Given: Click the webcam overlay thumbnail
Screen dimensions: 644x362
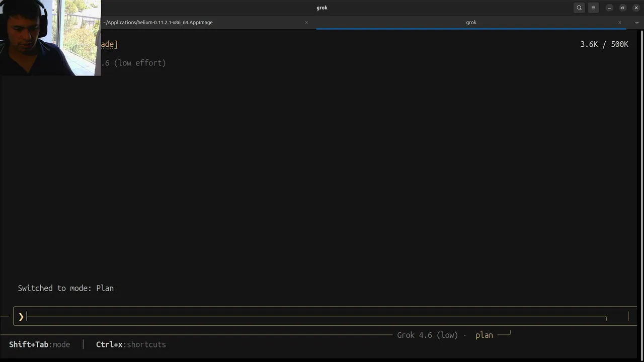Looking at the screenshot, I should point(50,38).
